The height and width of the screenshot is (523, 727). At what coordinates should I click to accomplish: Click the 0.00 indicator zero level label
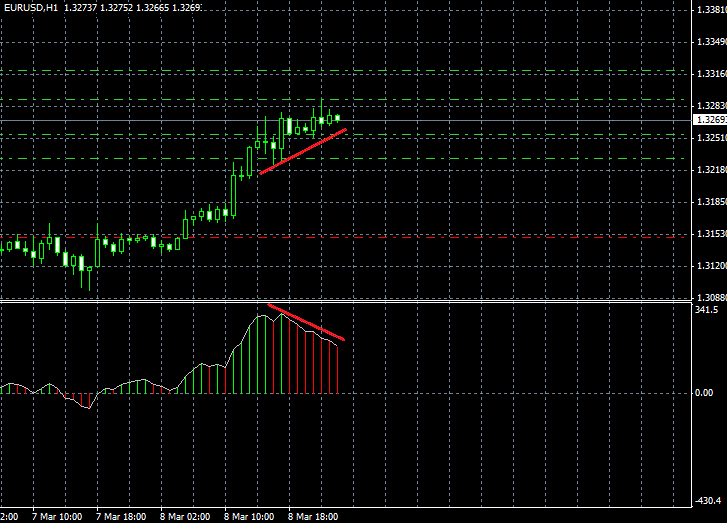pyautogui.click(x=704, y=393)
